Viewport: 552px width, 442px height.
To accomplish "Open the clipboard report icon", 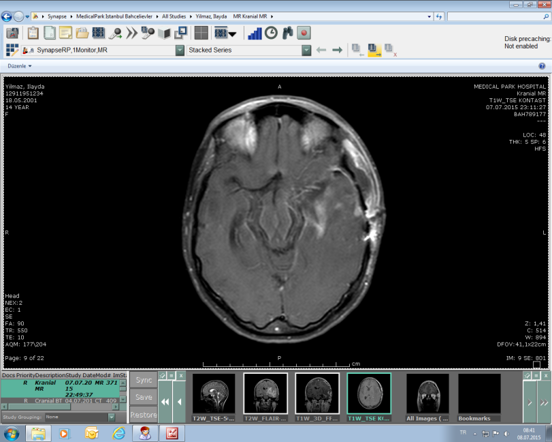I will click(33, 33).
